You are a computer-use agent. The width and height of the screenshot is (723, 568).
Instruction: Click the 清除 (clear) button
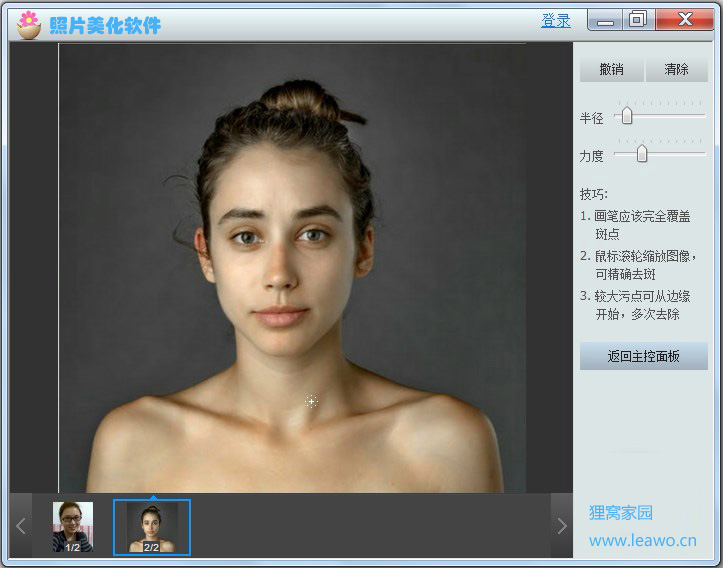[x=676, y=69]
